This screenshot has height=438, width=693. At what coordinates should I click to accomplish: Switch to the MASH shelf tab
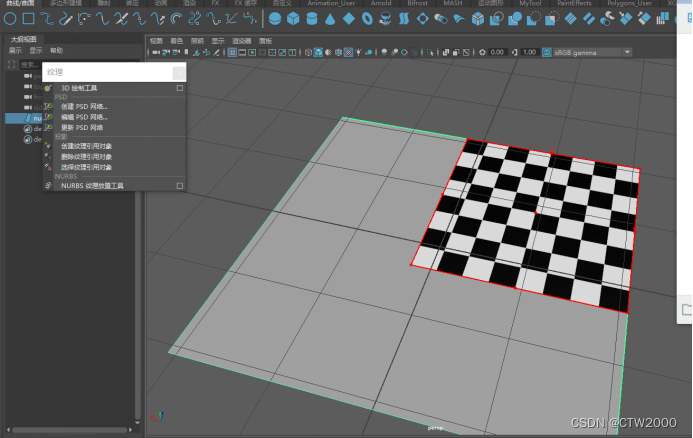point(453,3)
